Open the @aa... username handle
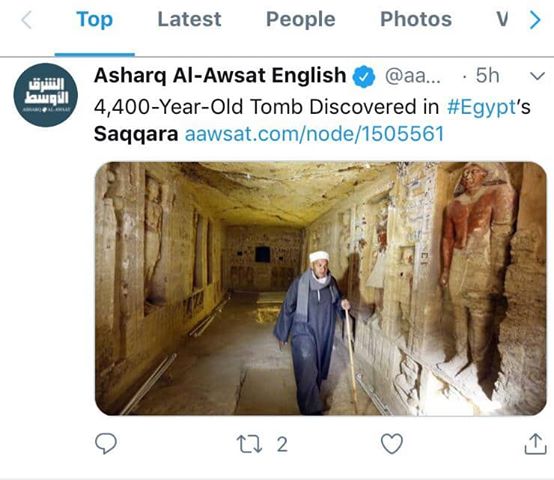 click(413, 76)
